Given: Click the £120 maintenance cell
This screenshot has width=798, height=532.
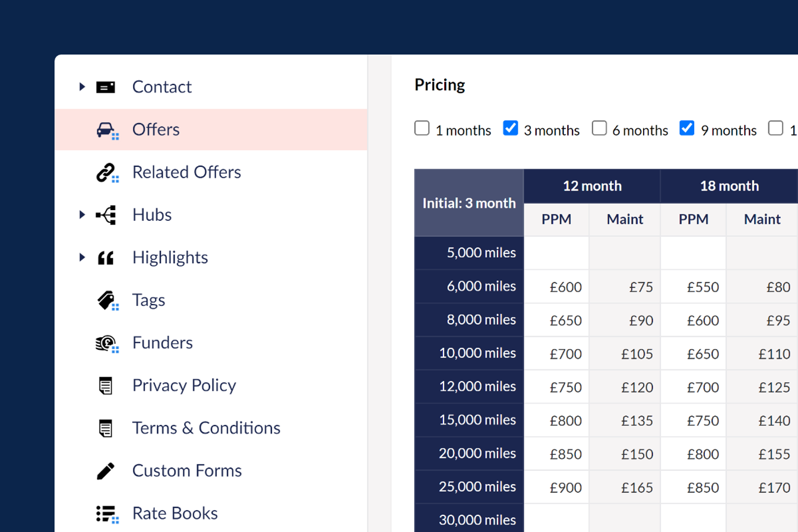Looking at the screenshot, I should click(625, 387).
